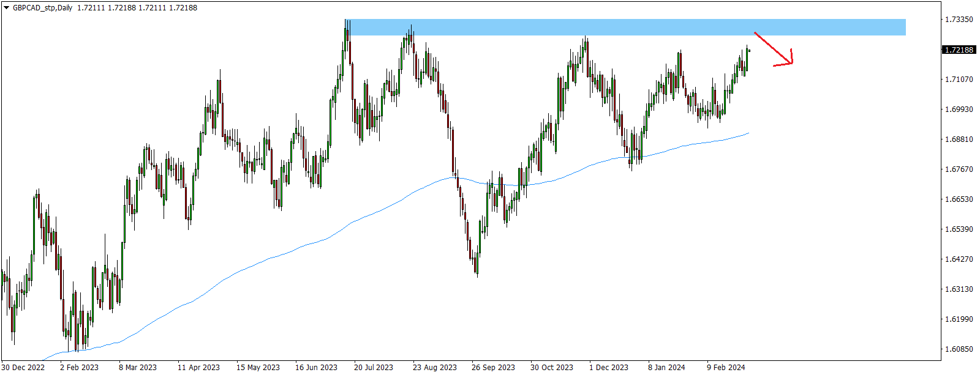The height and width of the screenshot is (375, 980).
Task: Open the chart menu triangle beside GBPCAD_stp
Action: click(6, 8)
